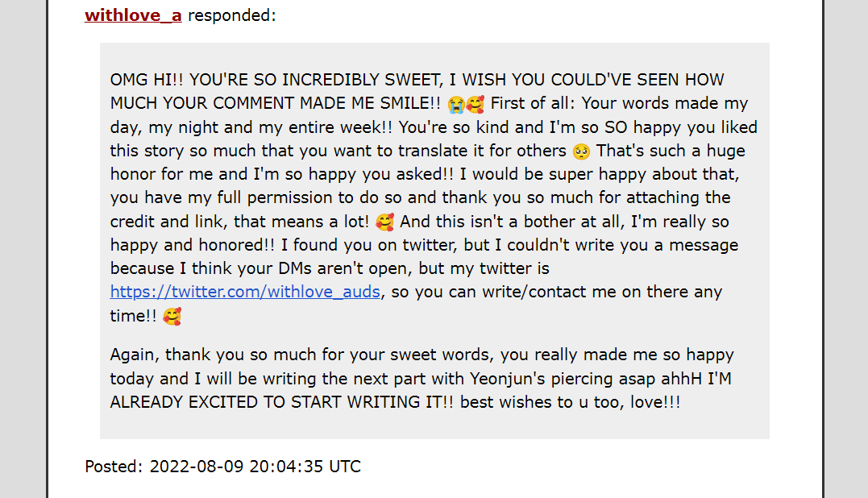Viewport: 868px width, 498px height.
Task: Click the word 'Yeonjun's' in the reply
Action: coord(508,379)
